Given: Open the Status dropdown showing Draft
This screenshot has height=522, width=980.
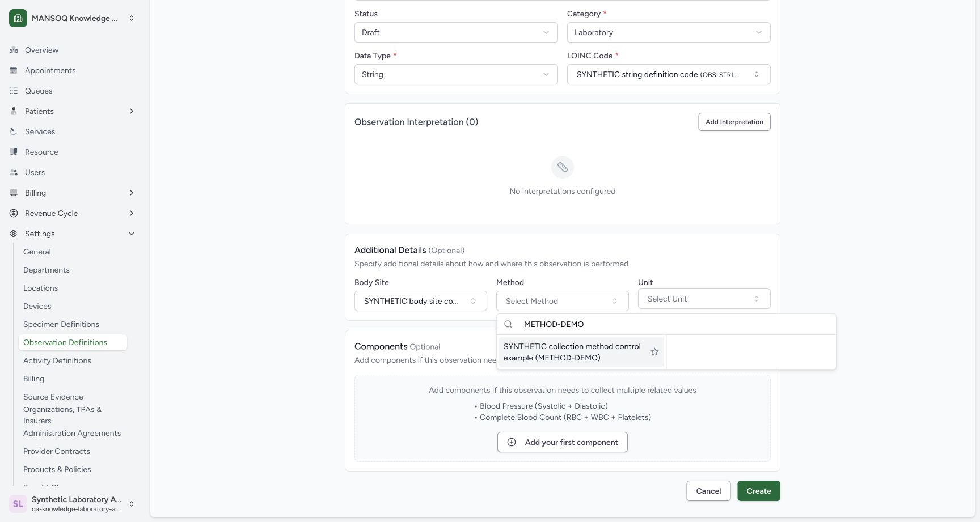Looking at the screenshot, I should pyautogui.click(x=456, y=32).
